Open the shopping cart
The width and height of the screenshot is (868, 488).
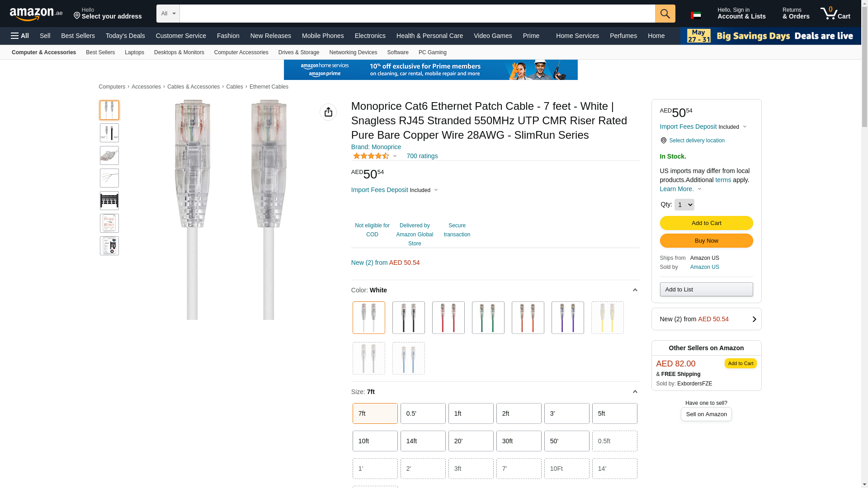pos(835,14)
